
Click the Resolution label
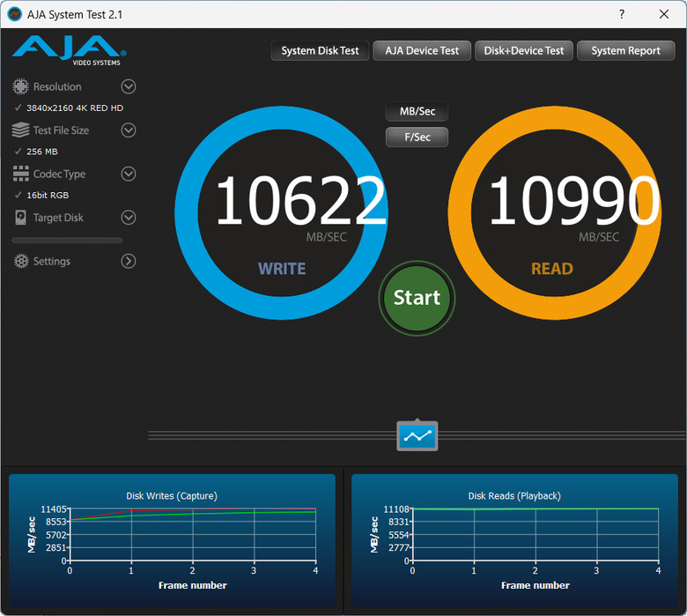[57, 87]
